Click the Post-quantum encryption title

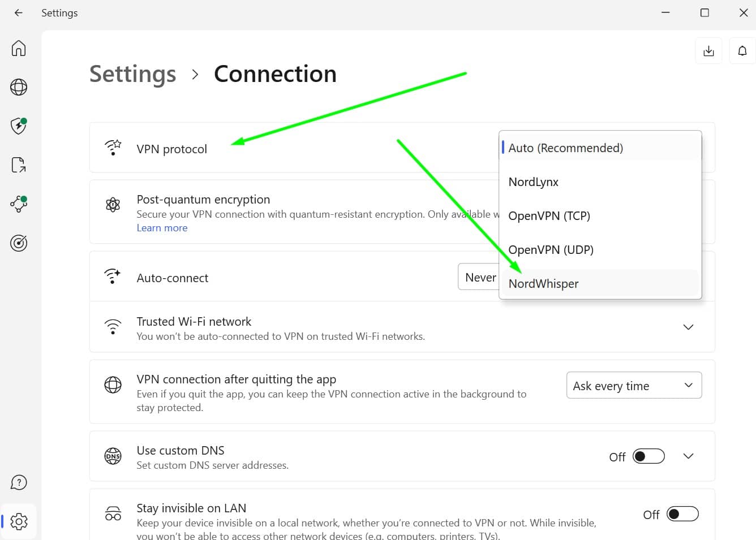203,200
